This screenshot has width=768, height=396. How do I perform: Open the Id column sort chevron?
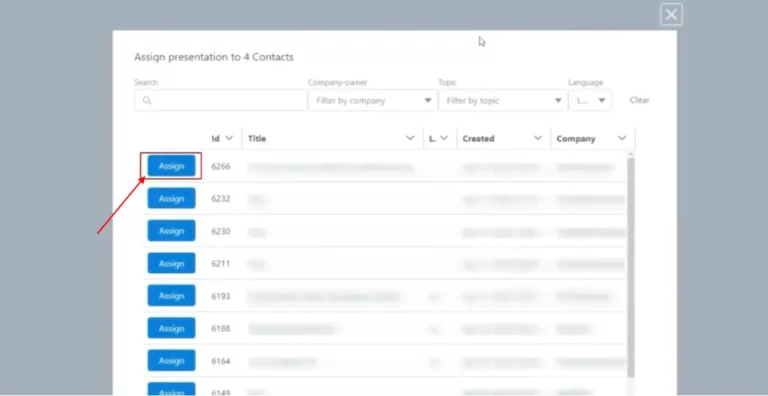(229, 138)
